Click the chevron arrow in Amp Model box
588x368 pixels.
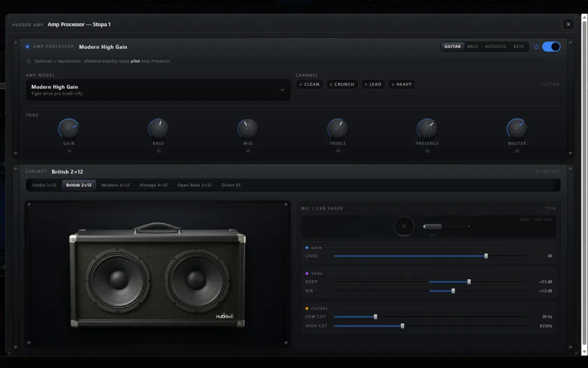pos(282,90)
